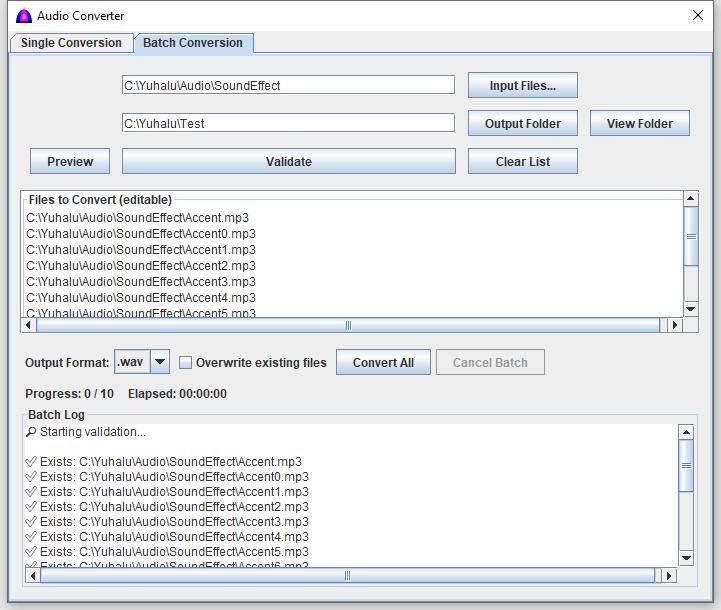Click the Input Files... button
This screenshot has height=610, width=721.
click(523, 86)
